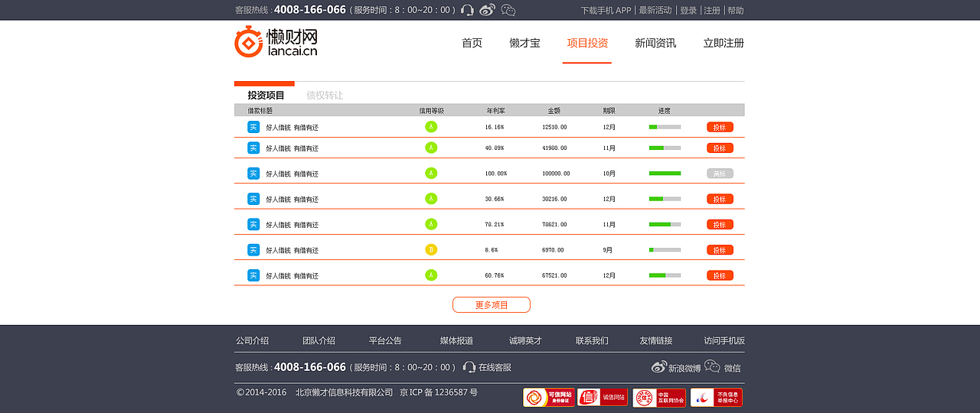Open the 帮助 link in top bar

point(736,10)
